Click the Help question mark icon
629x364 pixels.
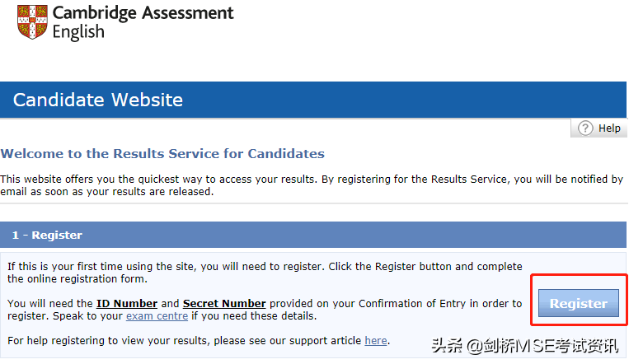coord(585,128)
